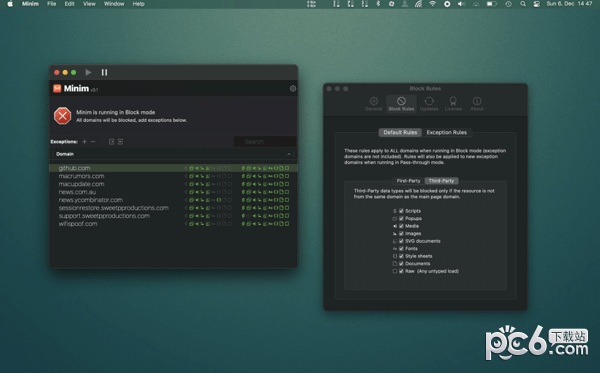Uncheck the Documents checkbox
The image size is (600, 373).
[401, 264]
